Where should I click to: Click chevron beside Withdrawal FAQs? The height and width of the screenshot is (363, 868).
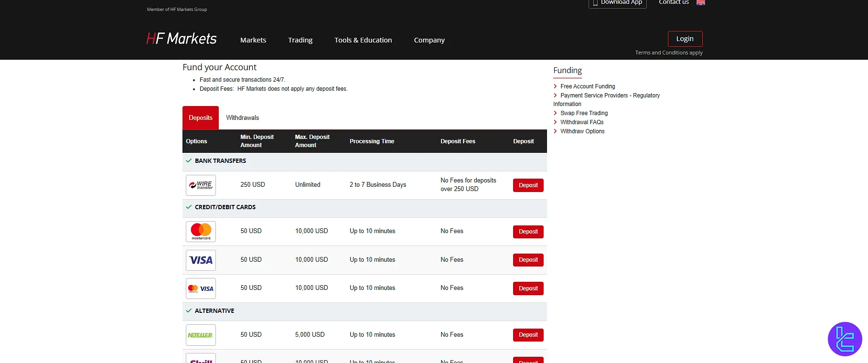click(555, 122)
